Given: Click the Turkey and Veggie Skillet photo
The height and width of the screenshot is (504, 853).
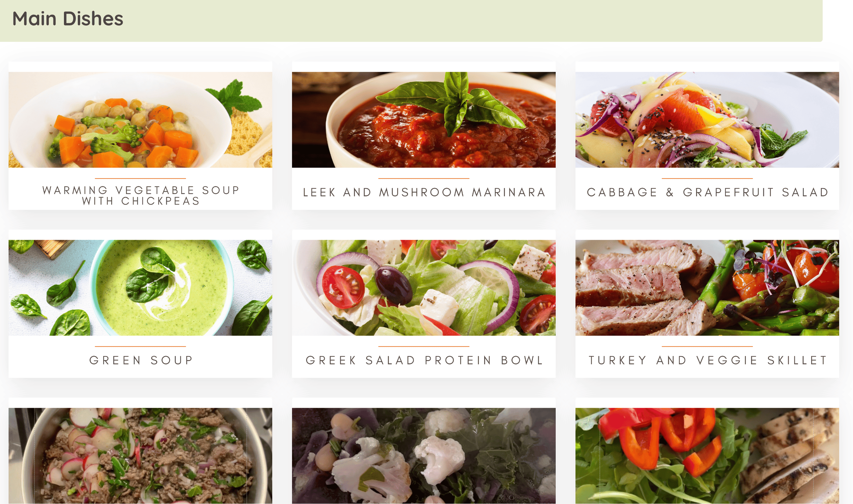Looking at the screenshot, I should click(x=707, y=288).
